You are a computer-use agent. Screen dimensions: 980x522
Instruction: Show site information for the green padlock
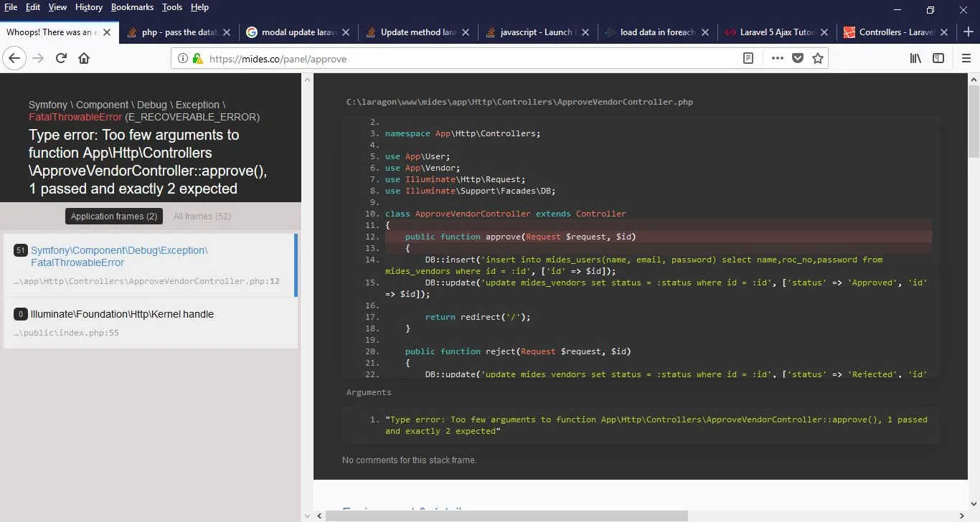point(197,58)
